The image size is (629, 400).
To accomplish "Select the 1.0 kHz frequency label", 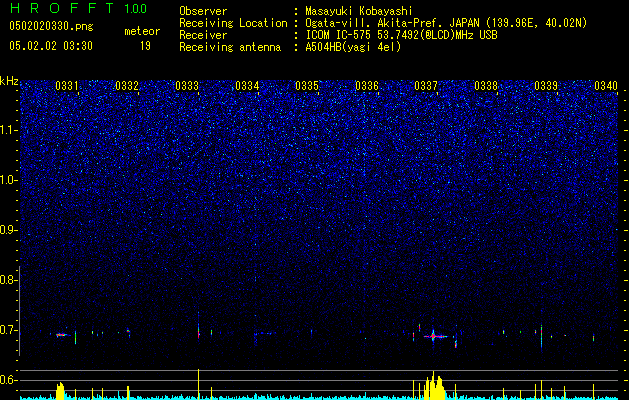I will click(9, 180).
